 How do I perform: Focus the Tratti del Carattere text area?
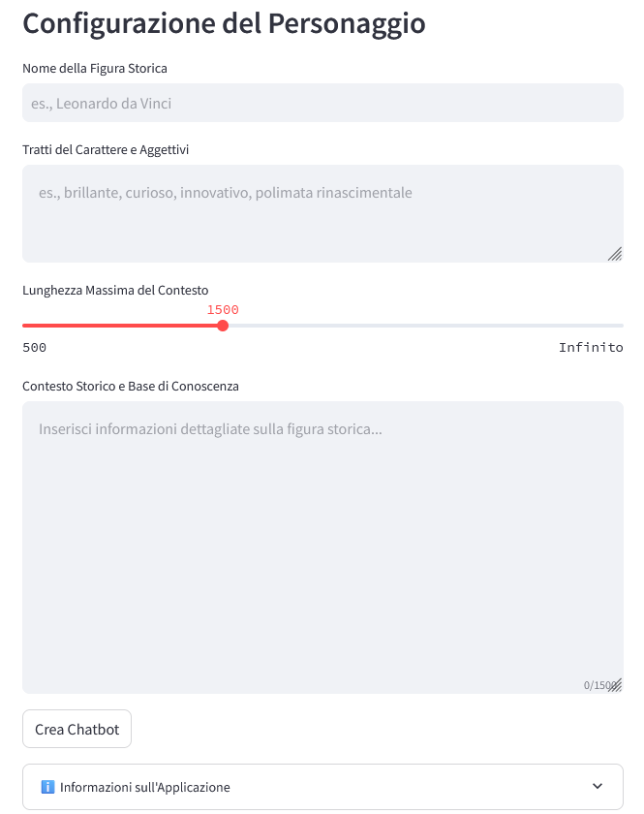tap(322, 213)
